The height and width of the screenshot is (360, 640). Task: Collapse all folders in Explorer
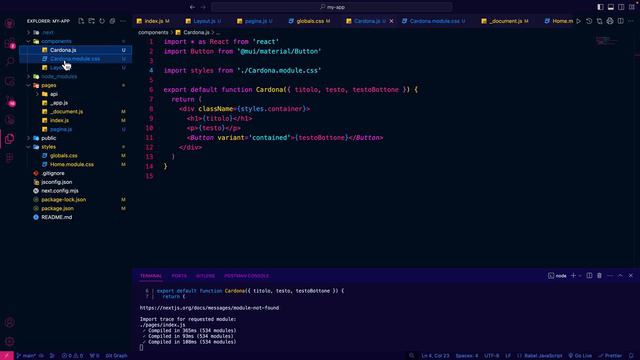click(112, 21)
